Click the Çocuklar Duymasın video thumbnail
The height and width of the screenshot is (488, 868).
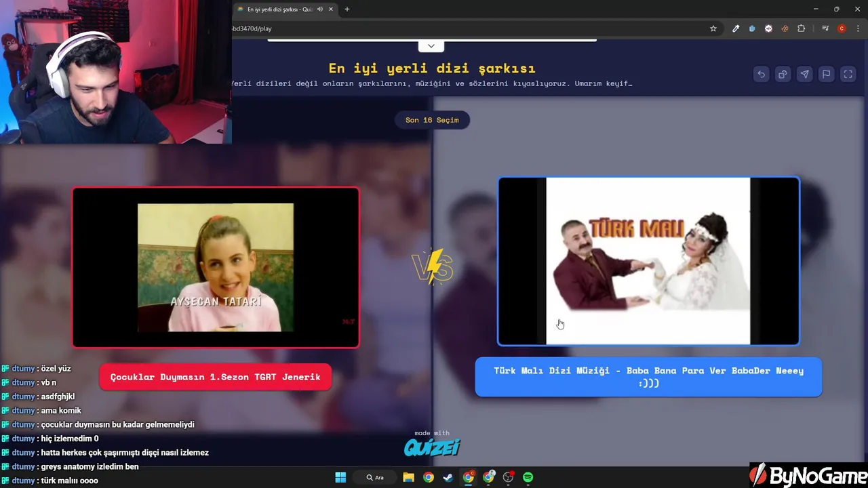coord(216,268)
